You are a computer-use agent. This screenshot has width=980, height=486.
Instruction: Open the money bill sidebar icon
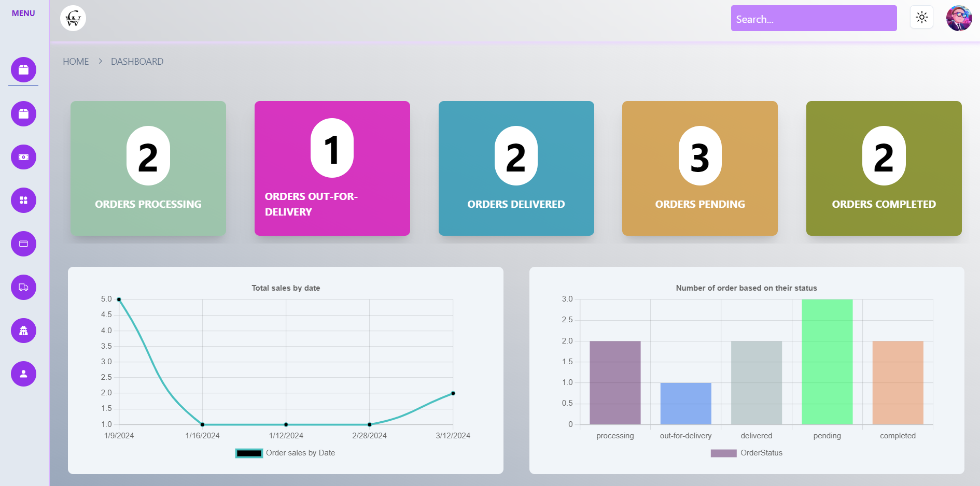[23, 157]
